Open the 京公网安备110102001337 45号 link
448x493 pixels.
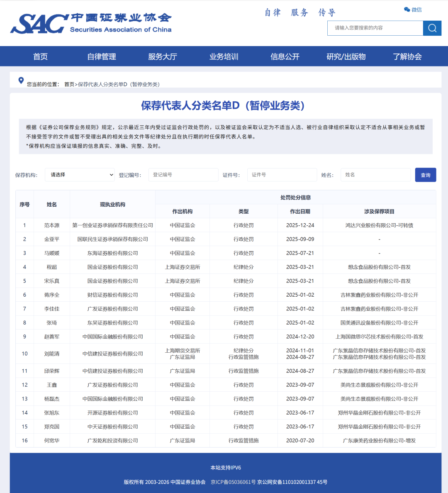point(292,482)
